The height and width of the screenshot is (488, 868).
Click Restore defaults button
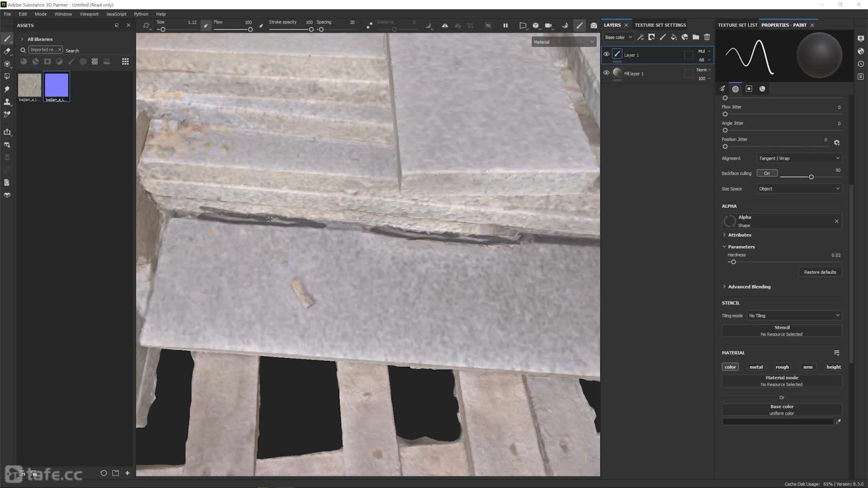820,272
